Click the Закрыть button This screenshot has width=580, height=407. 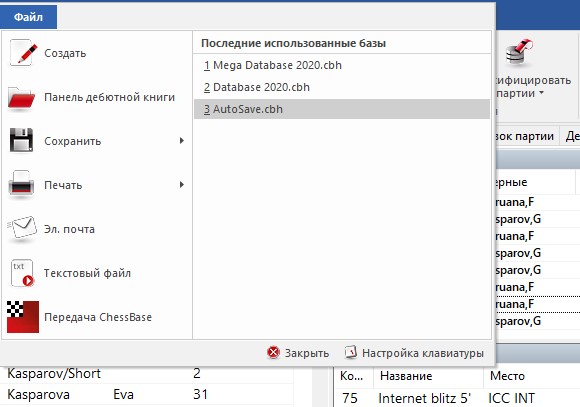pos(298,353)
